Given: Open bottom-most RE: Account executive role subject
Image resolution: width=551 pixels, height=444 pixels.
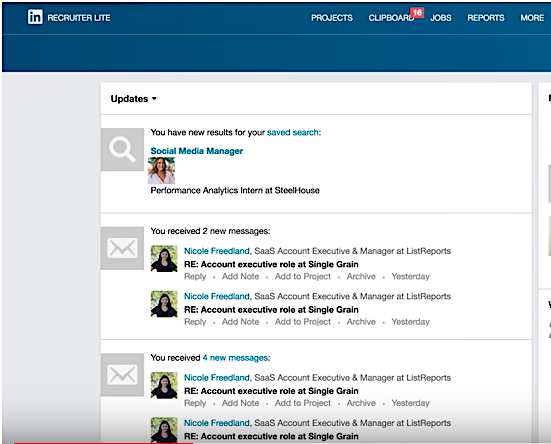Looking at the screenshot, I should [x=271, y=437].
